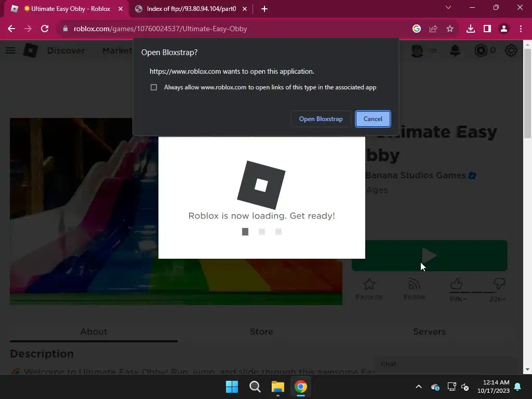Open Chrome from the taskbar
The height and width of the screenshot is (399, 532).
301,387
